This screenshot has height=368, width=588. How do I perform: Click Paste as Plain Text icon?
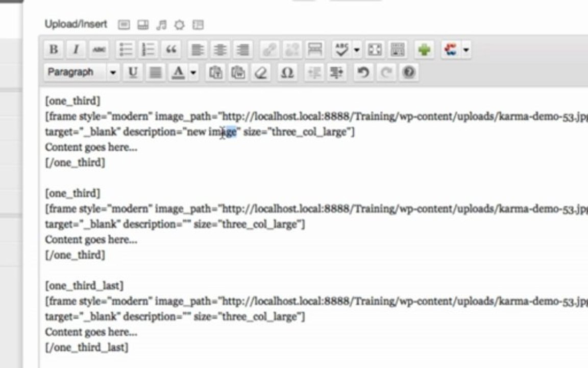[215, 72]
